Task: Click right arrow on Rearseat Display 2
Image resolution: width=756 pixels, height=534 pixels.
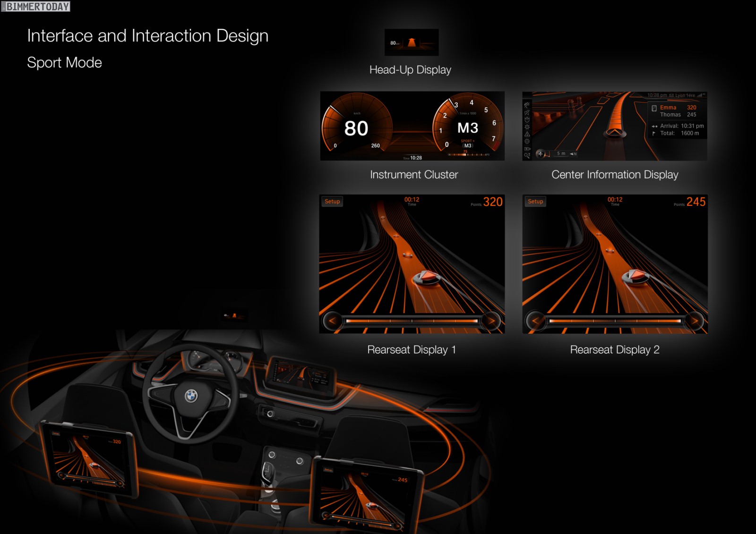Action: coord(695,321)
